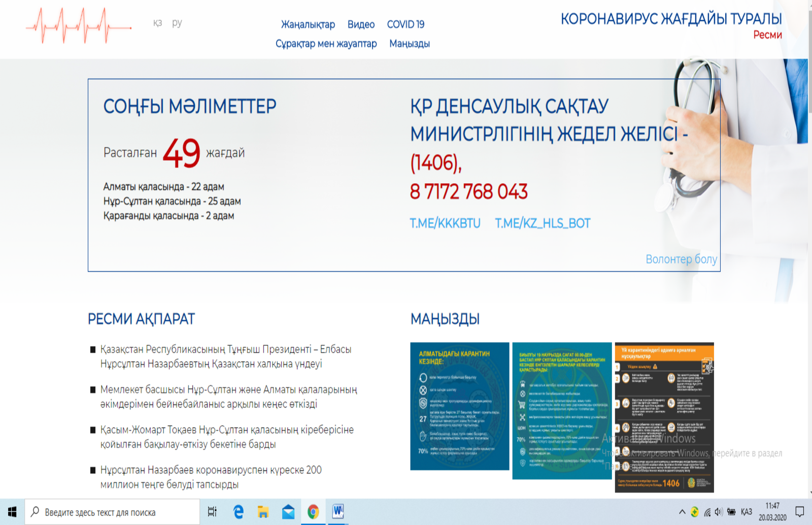Click the Нұр-Сұлтан қаласында - 25 адам line
The height and width of the screenshot is (525, 812).
[x=172, y=201]
